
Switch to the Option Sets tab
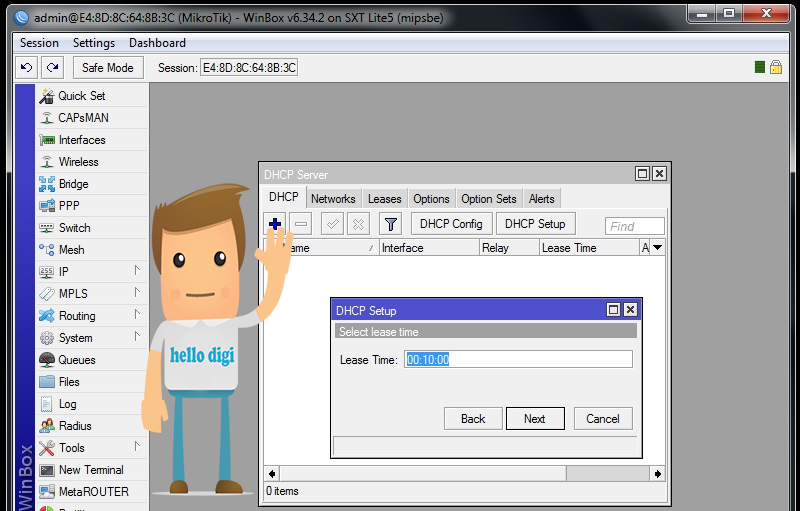tap(489, 199)
